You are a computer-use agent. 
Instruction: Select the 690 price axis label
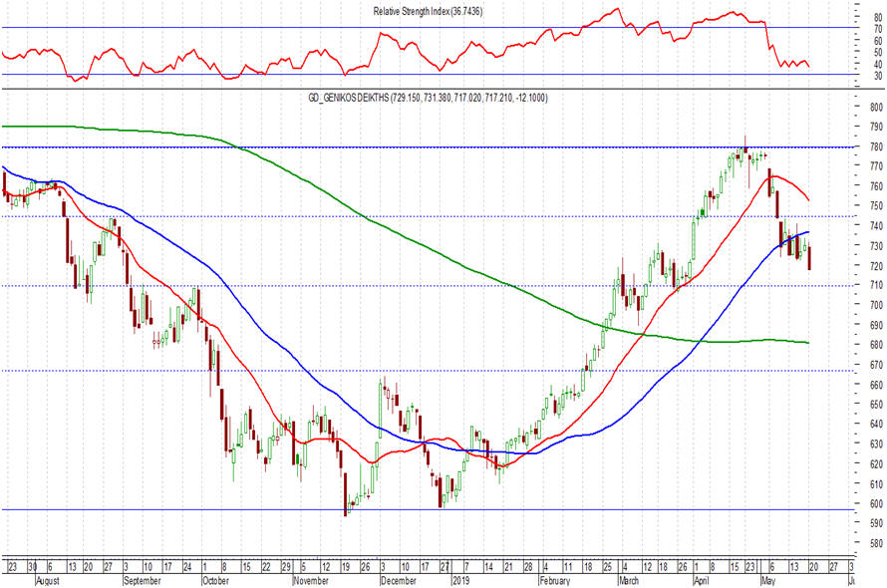pos(877,325)
